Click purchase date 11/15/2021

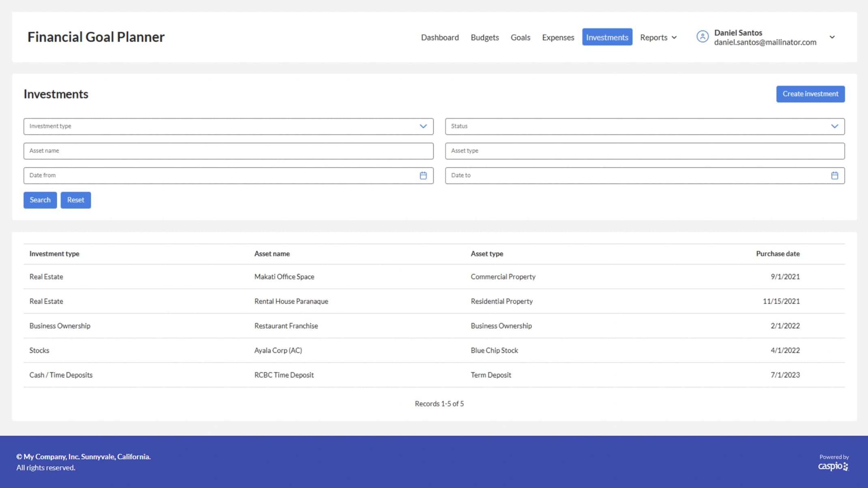point(781,301)
